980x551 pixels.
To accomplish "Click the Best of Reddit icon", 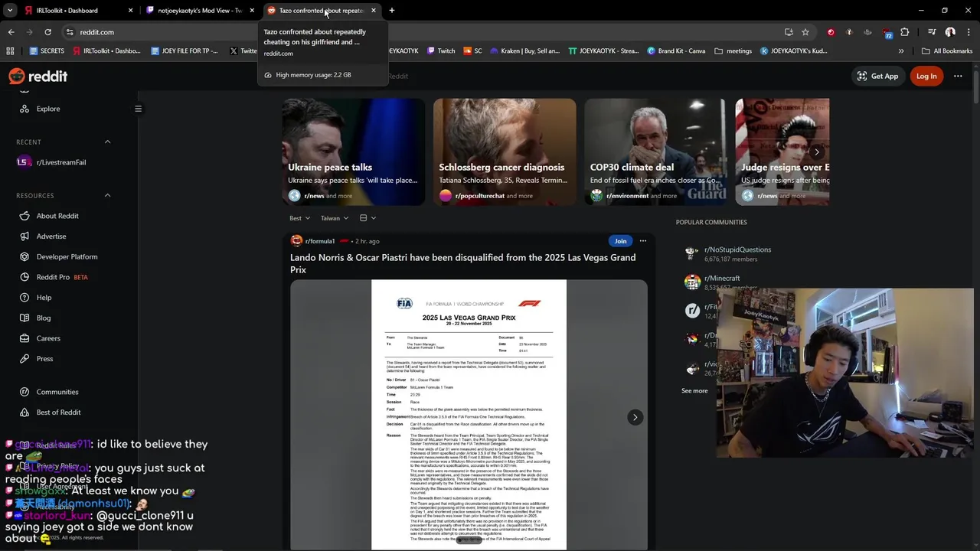I will [24, 412].
